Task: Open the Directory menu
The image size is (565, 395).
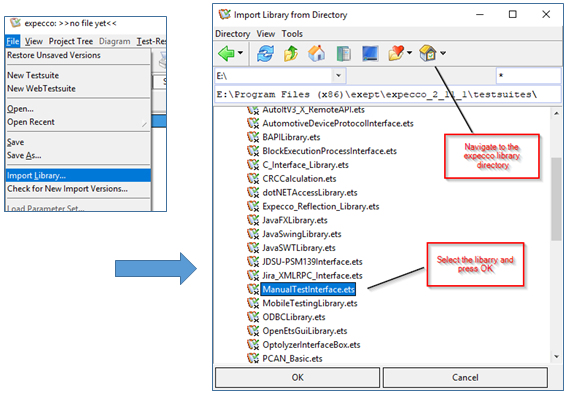Action: pyautogui.click(x=232, y=34)
